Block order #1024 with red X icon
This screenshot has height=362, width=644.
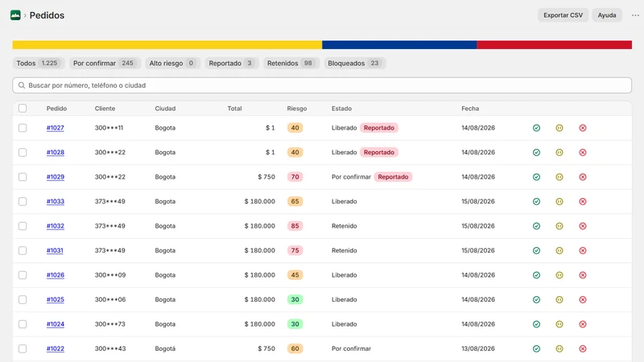pyautogui.click(x=583, y=324)
